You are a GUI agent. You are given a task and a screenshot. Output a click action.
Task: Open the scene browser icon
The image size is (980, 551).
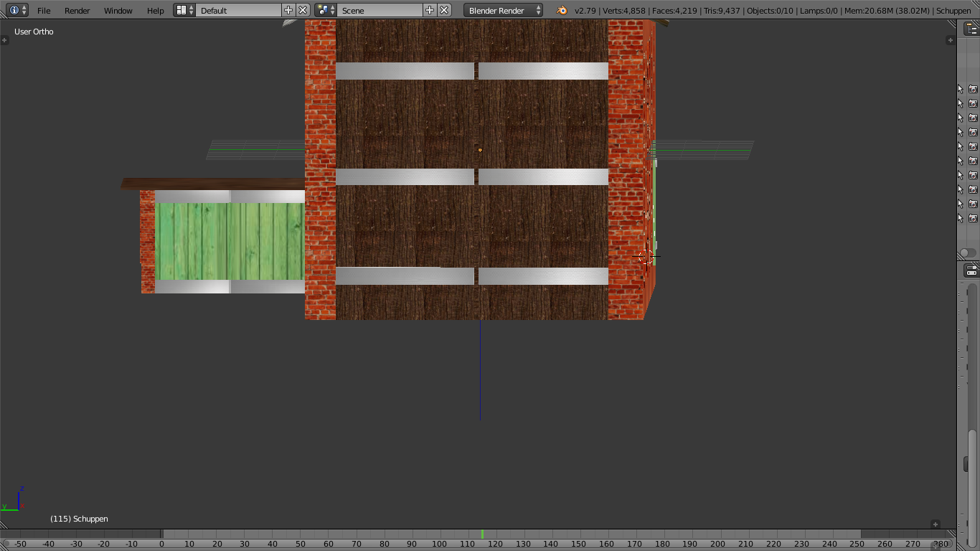tap(326, 10)
